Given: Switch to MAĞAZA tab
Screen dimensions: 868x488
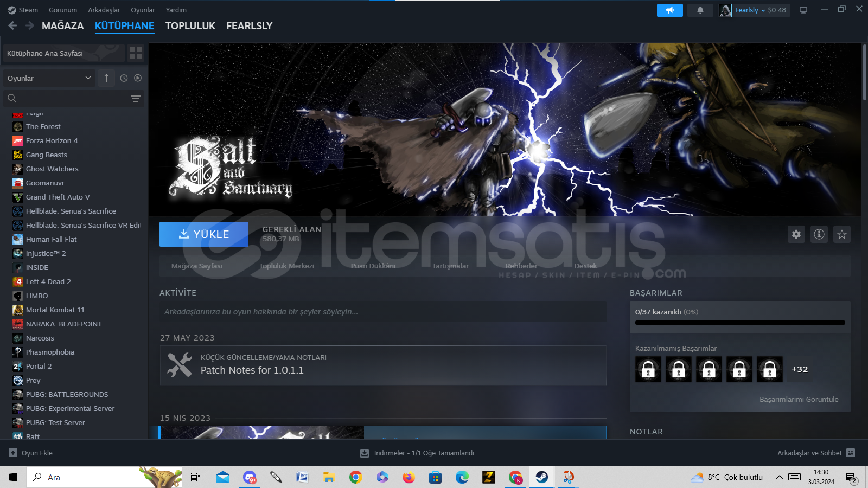Looking at the screenshot, I should [63, 25].
